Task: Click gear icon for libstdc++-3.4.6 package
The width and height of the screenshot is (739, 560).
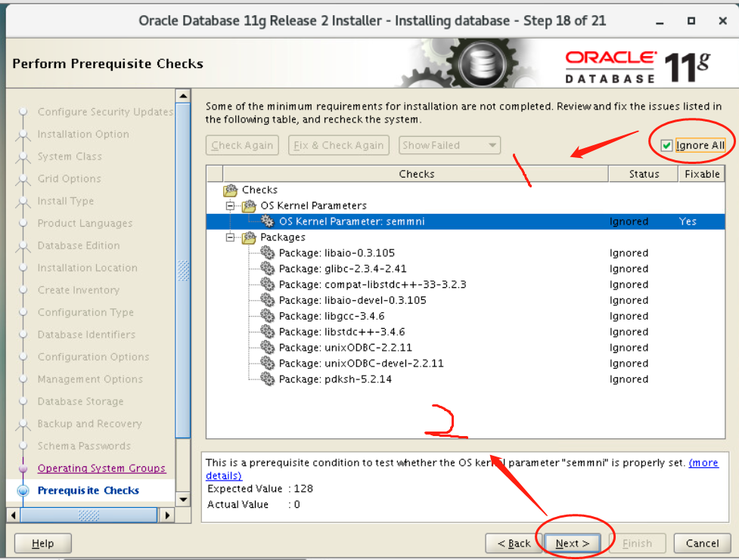Action: pyautogui.click(x=267, y=332)
